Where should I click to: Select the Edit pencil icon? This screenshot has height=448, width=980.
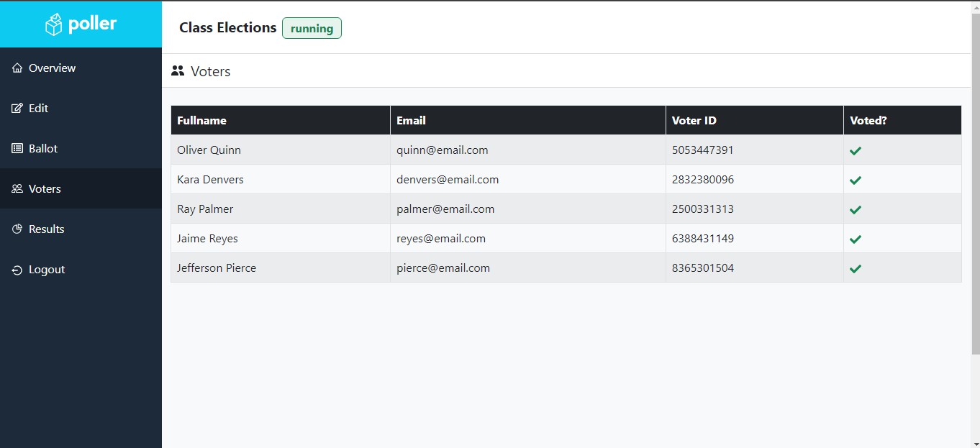17,108
